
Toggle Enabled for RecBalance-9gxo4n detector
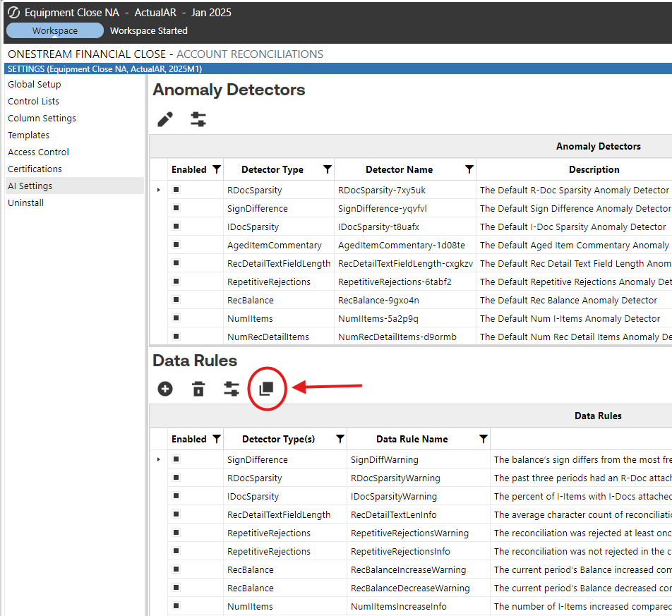pos(176,299)
